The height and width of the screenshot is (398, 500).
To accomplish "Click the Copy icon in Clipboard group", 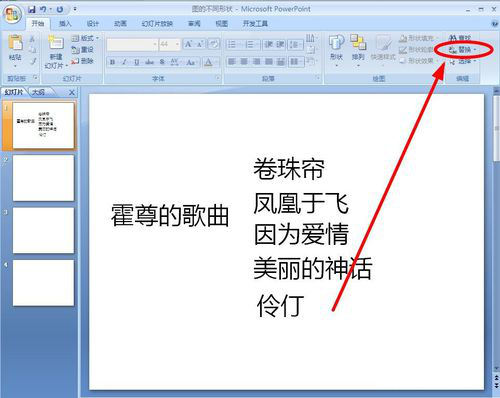I will [x=32, y=50].
